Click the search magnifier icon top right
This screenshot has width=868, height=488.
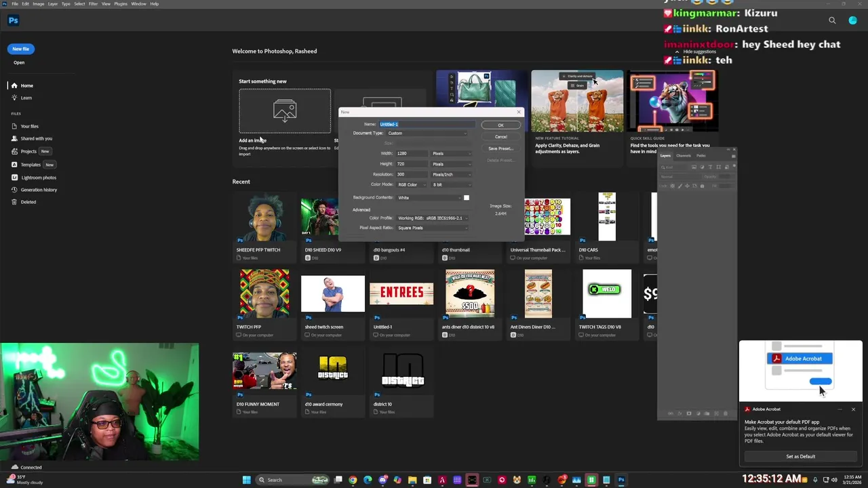[832, 20]
